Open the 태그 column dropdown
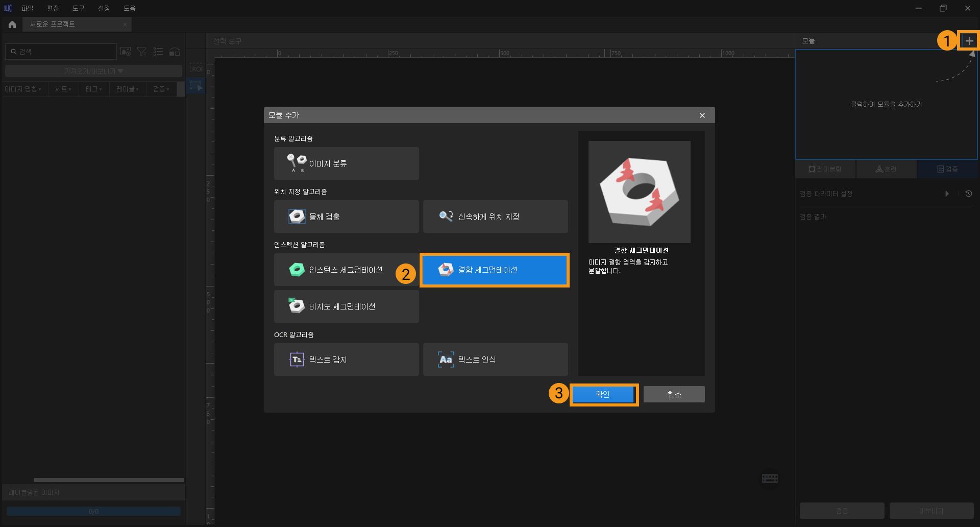980x527 pixels. coord(94,89)
